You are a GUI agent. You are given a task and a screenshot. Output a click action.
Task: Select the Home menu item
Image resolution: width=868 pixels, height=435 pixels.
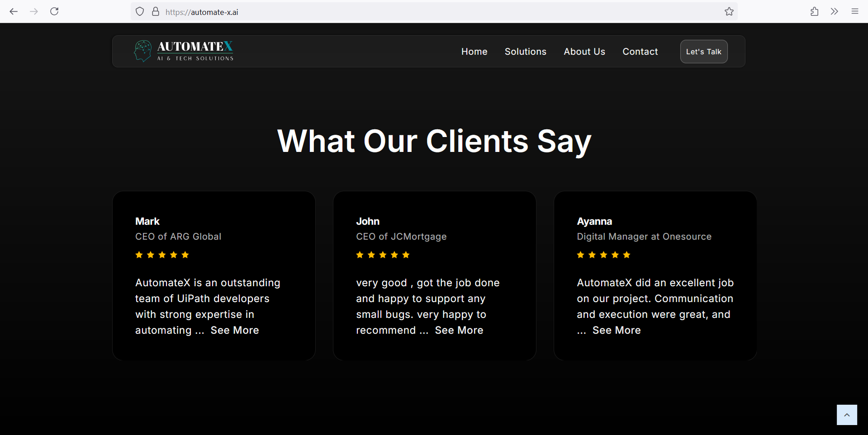point(474,51)
